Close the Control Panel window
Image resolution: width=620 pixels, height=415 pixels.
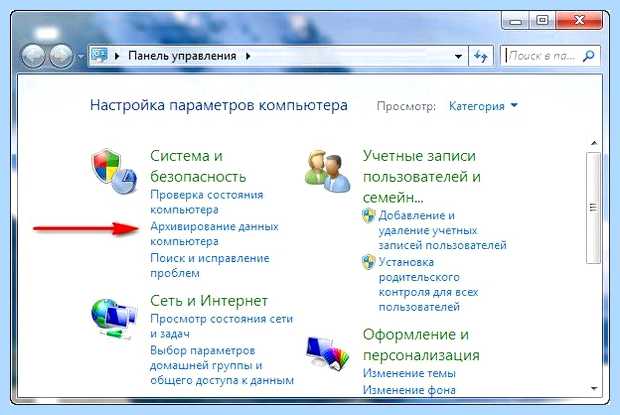[x=579, y=20]
